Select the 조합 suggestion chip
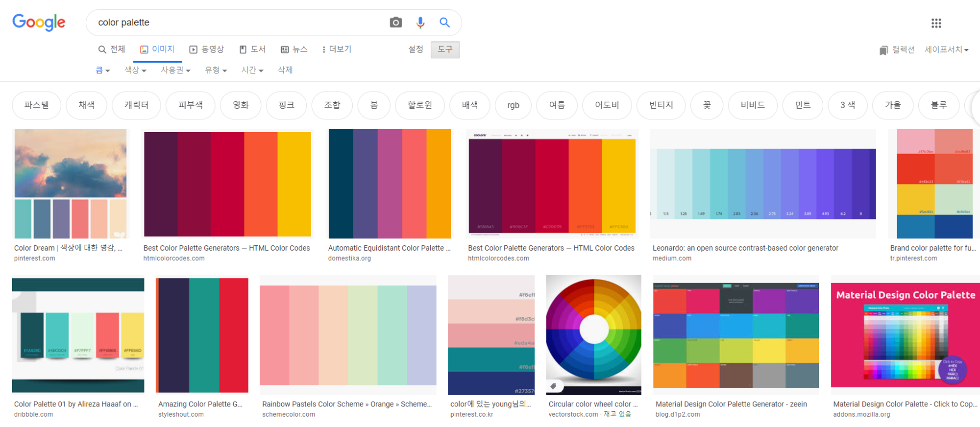Screen dimensions: 980x427 pyautogui.click(x=332, y=105)
